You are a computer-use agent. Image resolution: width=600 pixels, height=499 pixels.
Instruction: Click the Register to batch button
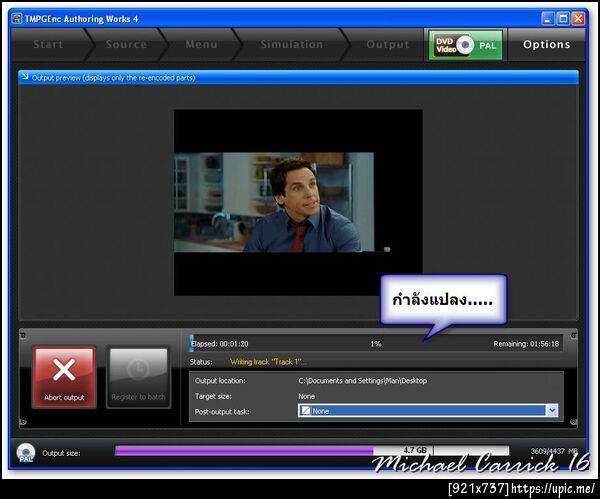pos(139,377)
